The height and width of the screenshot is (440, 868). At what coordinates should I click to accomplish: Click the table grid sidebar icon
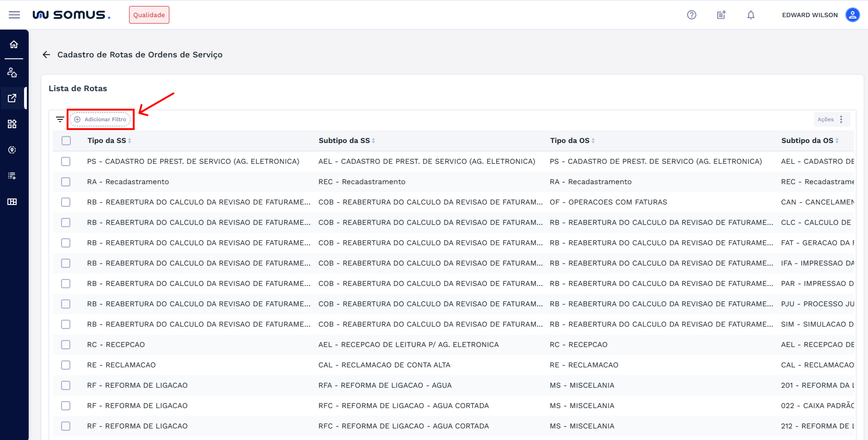[x=12, y=202]
